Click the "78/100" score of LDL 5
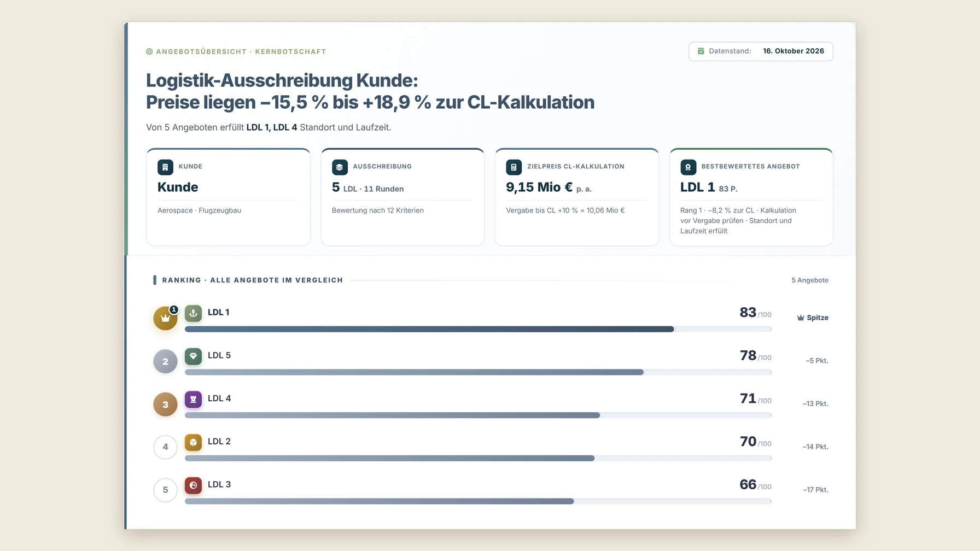 point(755,356)
